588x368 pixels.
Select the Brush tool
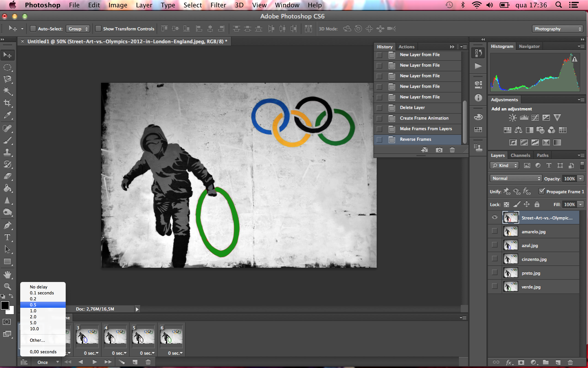click(x=7, y=140)
